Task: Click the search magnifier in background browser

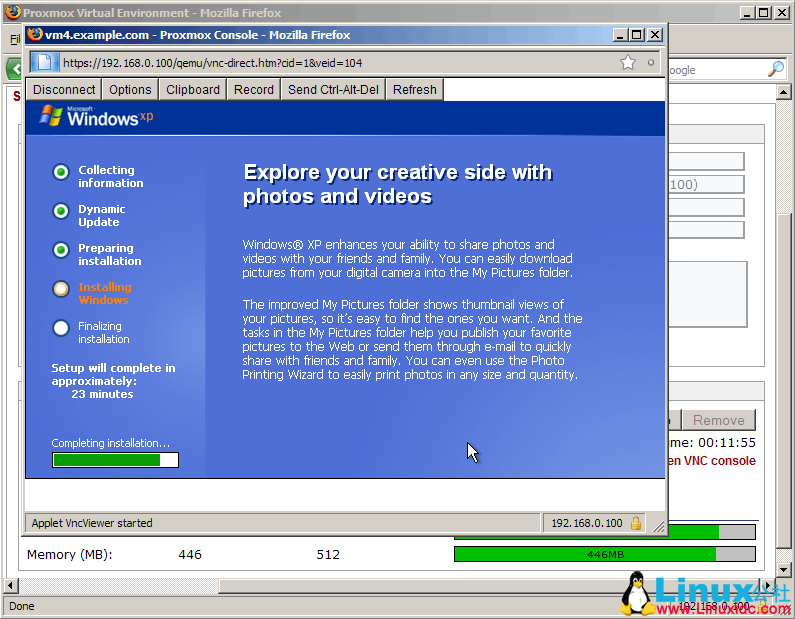Action: [x=776, y=70]
